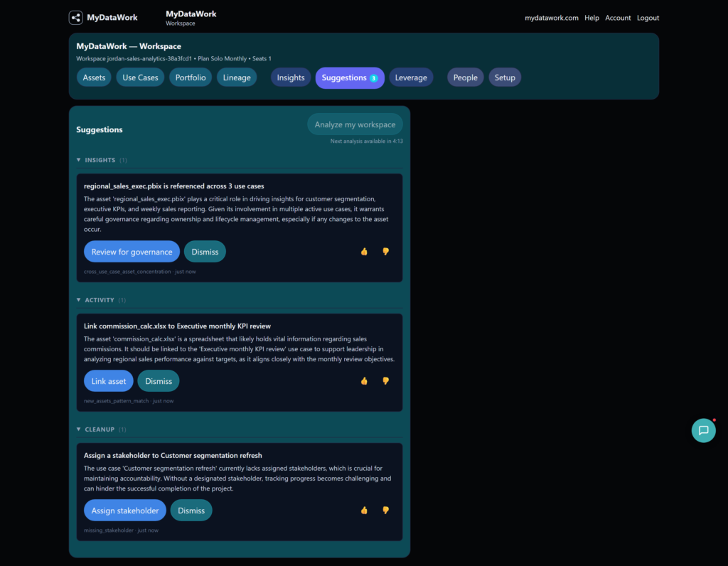Collapse the ACTIVITY section
Viewport: 728px width, 566px height.
click(78, 300)
